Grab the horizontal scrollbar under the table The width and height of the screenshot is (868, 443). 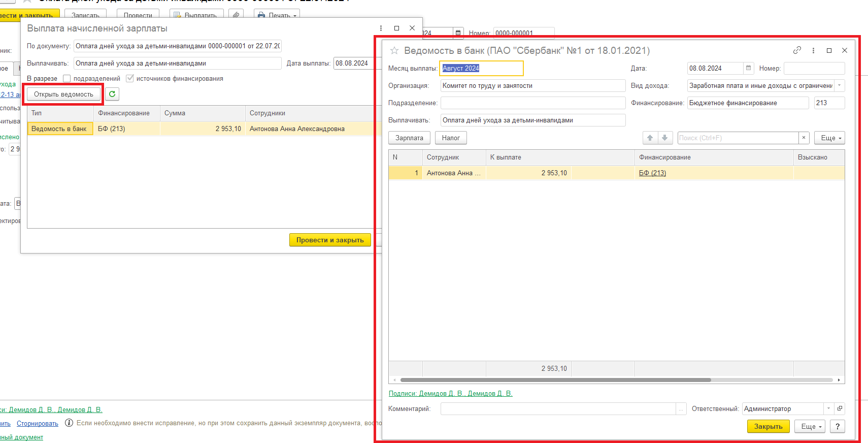coord(556,380)
